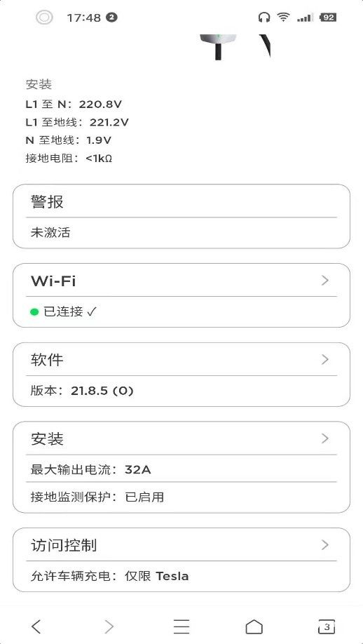Screen dimensions: 363x644
Task: Select the 最大输出电流 32A row
Action: point(181,469)
